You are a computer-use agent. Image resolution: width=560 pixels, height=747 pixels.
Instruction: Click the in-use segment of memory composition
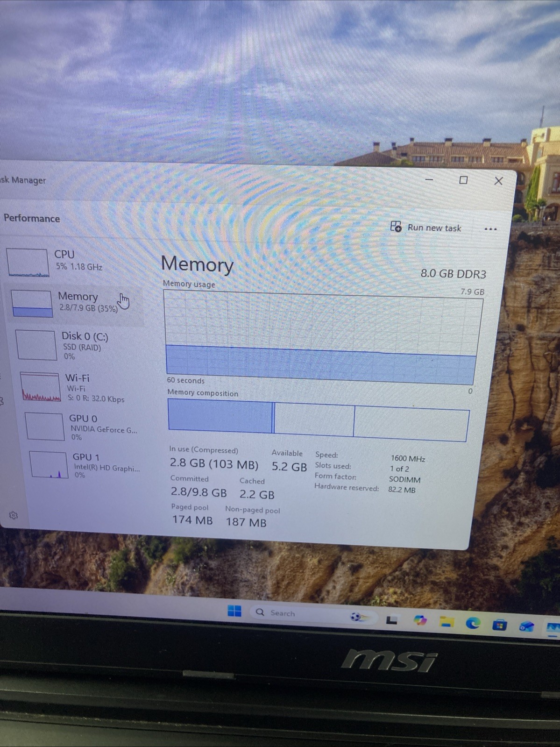(220, 415)
